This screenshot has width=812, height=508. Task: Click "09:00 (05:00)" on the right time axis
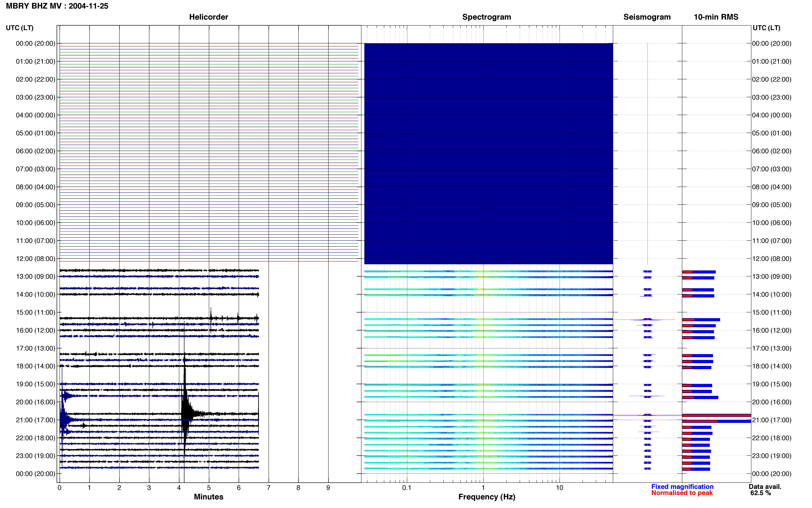pyautogui.click(x=772, y=205)
